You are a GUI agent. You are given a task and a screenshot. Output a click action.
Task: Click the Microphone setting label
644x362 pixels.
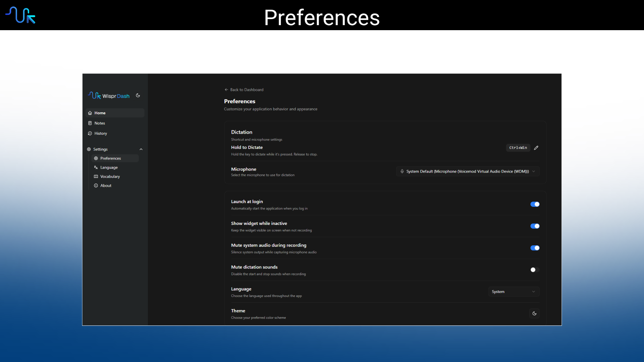click(x=244, y=169)
